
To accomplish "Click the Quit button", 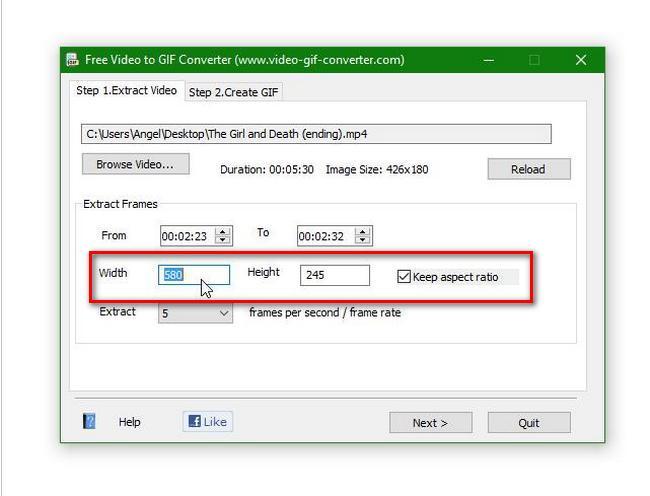I will click(529, 423).
